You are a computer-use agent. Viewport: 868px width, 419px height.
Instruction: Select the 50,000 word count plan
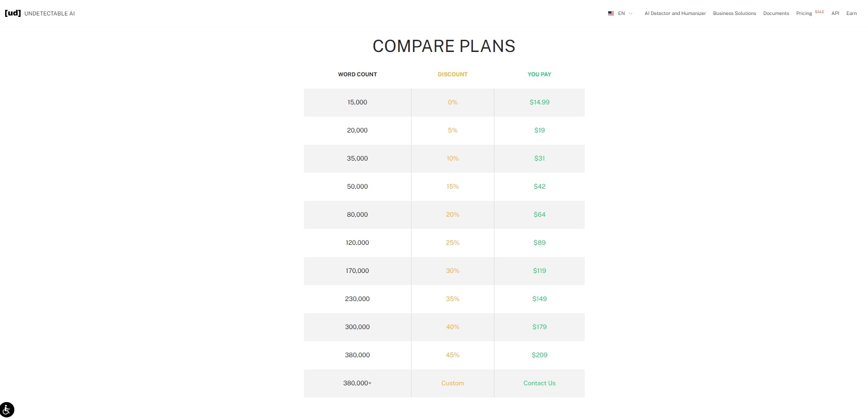(357, 186)
